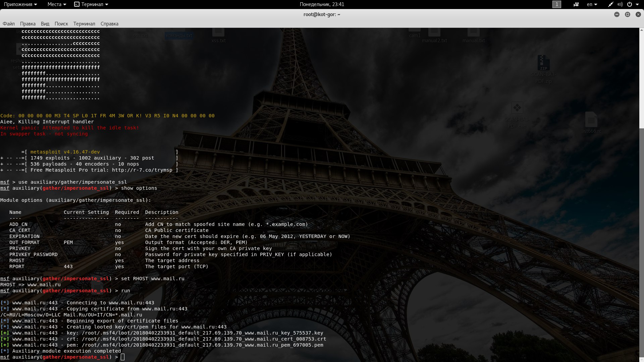Open the Вид menu
Image resolution: width=644 pixels, height=362 pixels.
click(45, 24)
